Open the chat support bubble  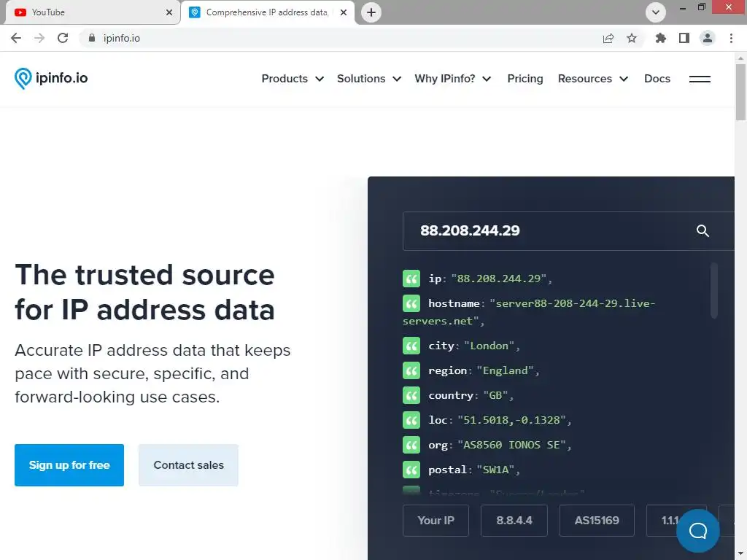point(698,531)
